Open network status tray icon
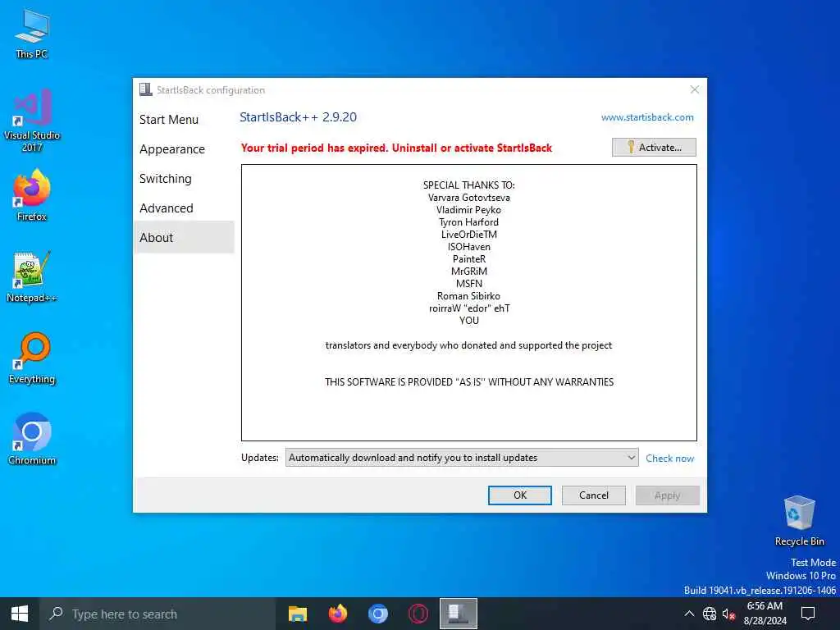 710,614
